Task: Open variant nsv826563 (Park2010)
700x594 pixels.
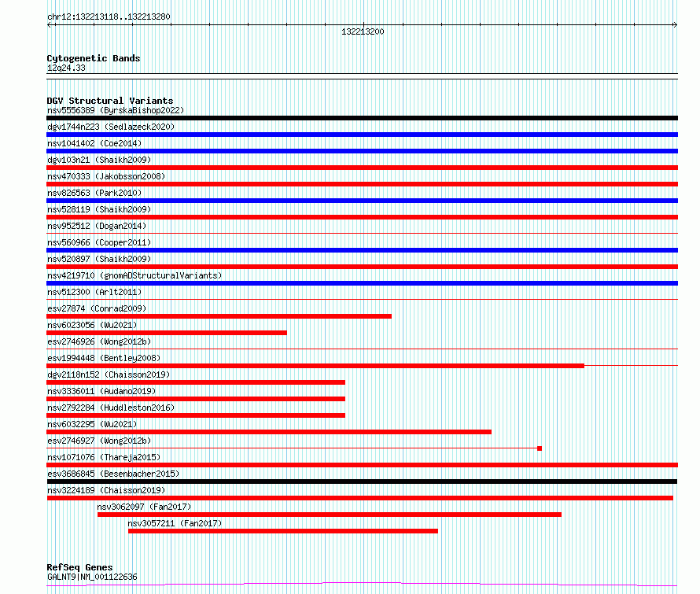Action: pos(94,193)
